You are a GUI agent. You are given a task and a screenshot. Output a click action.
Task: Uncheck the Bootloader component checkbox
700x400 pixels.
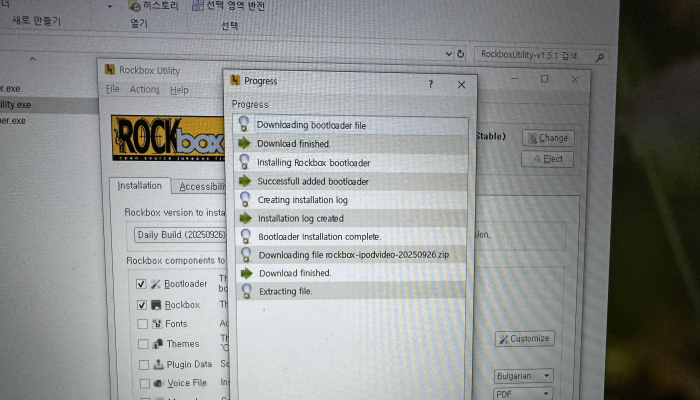[x=141, y=283]
